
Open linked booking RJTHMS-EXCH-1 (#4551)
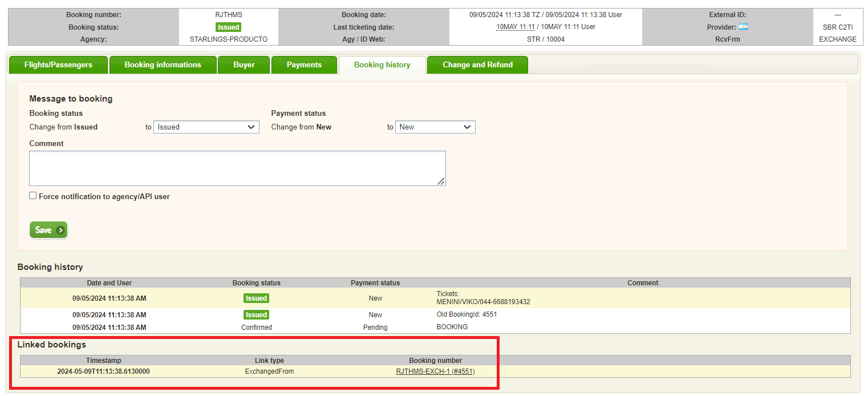pos(435,371)
